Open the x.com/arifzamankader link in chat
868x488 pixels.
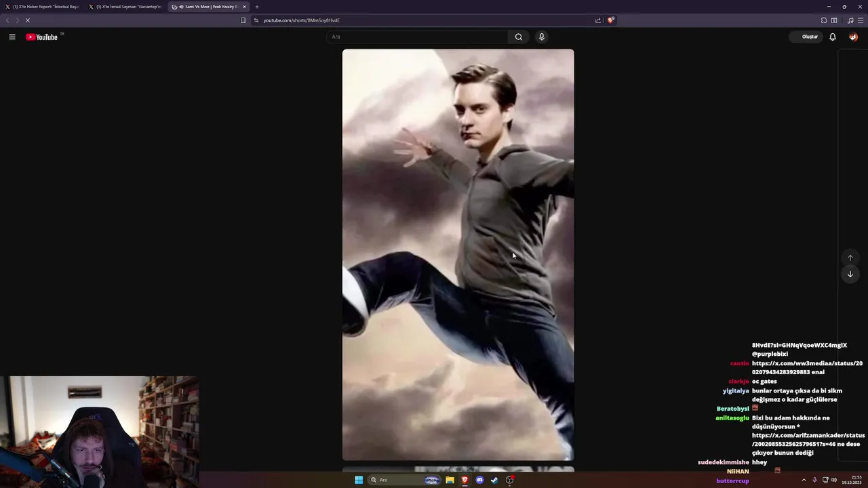pos(808,440)
